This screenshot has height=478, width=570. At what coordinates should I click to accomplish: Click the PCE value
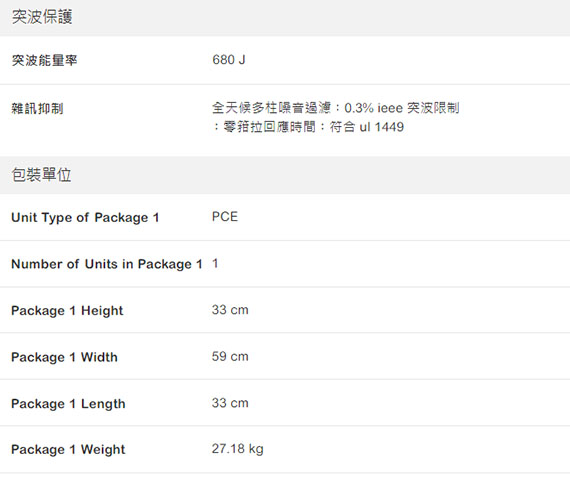225,217
